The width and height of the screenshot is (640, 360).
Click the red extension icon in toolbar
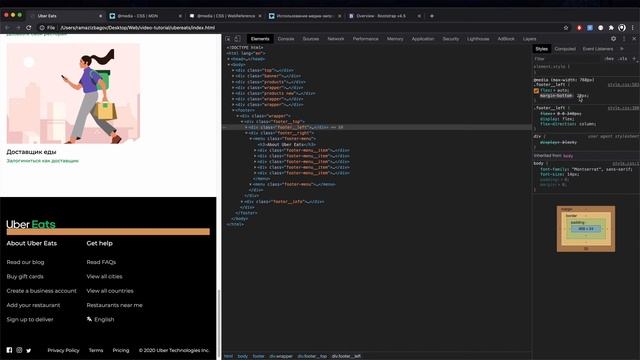[x=579, y=28]
